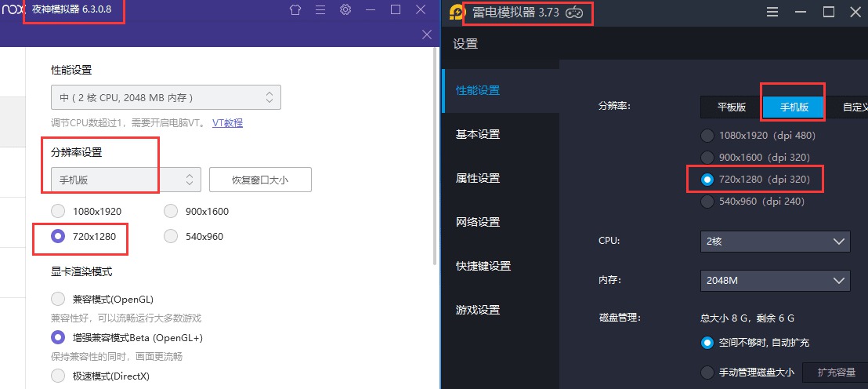Switch resolution to 平板版 in LDPlayer
The image size is (868, 389).
[732, 107]
